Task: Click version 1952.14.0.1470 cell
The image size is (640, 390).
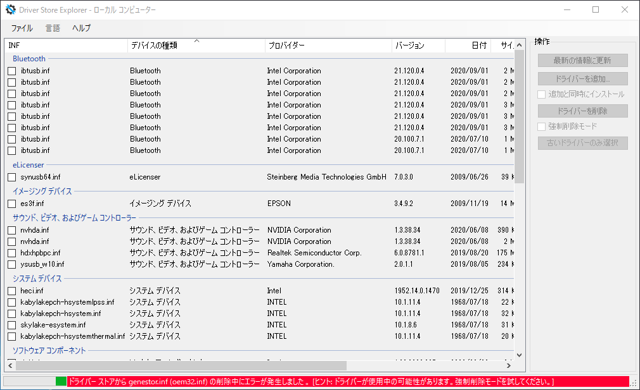Action: pyautogui.click(x=417, y=291)
